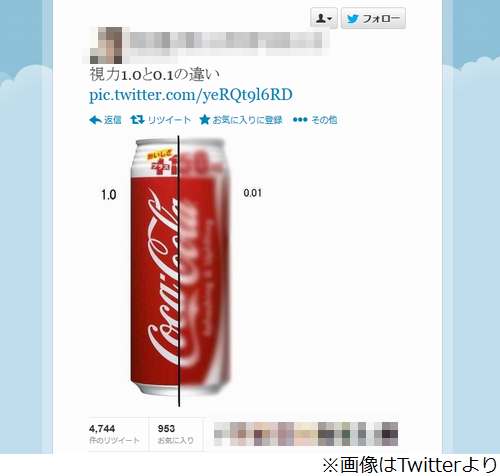Click the person silhouette icon
This screenshot has height=476, width=500.
(x=321, y=19)
